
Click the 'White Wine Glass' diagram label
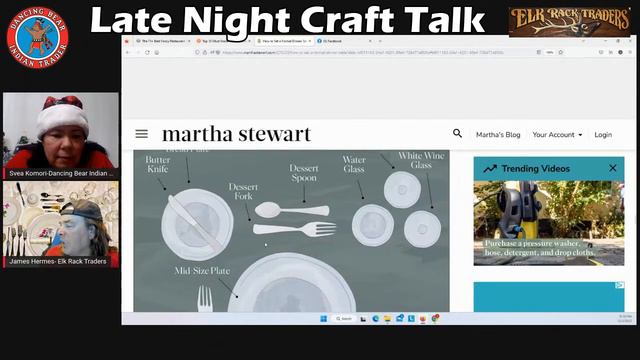tap(421, 160)
